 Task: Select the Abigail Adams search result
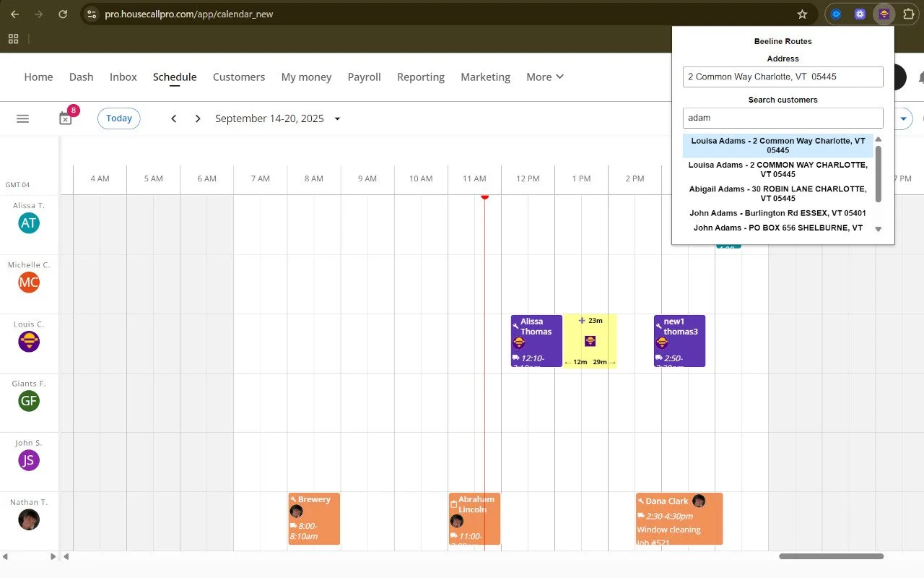click(x=777, y=194)
